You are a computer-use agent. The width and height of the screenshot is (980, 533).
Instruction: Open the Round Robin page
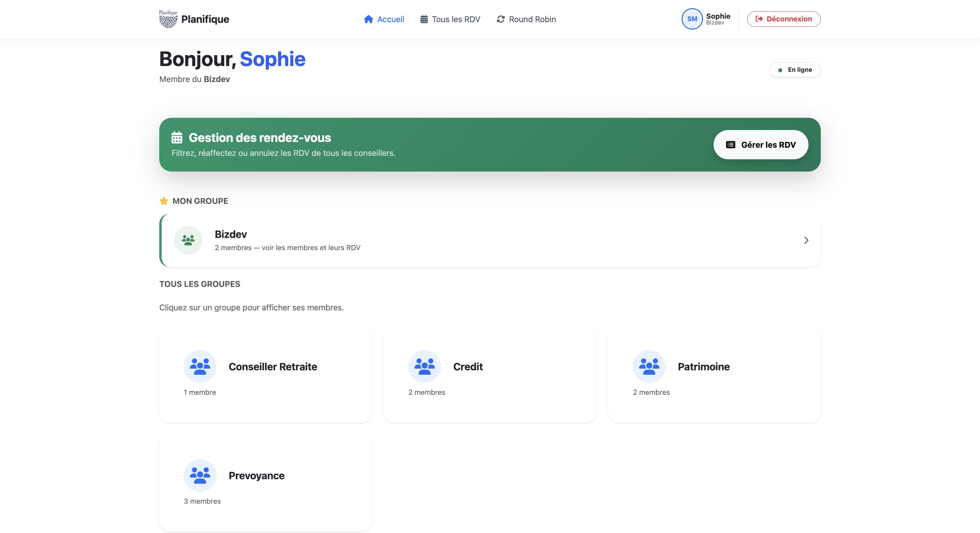[526, 19]
